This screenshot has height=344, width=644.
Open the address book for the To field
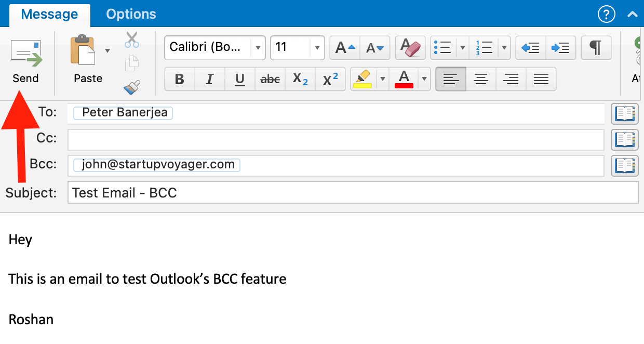click(625, 113)
